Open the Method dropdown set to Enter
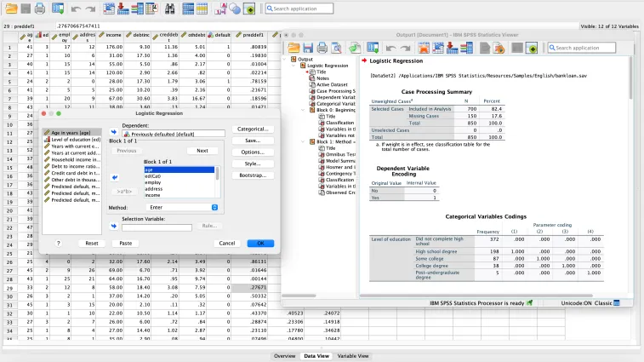 point(180,207)
